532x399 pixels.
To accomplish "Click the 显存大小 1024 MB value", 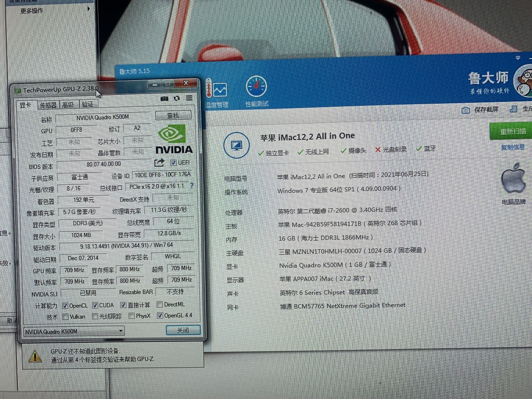I will (81, 235).
